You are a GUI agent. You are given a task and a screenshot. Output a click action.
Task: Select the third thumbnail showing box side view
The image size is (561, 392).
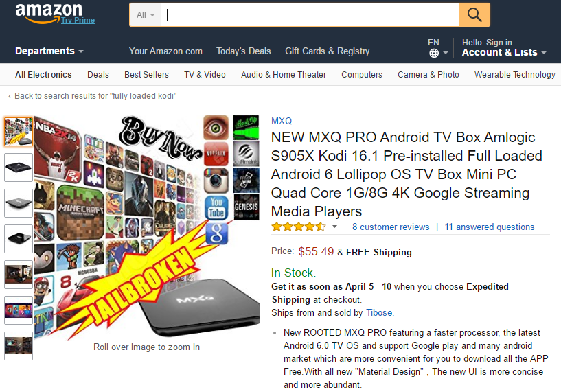19,203
